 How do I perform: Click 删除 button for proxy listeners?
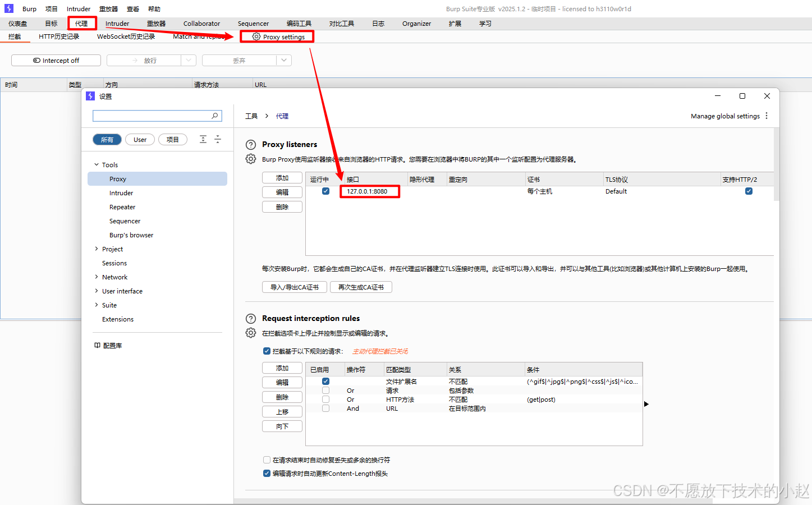coord(282,206)
